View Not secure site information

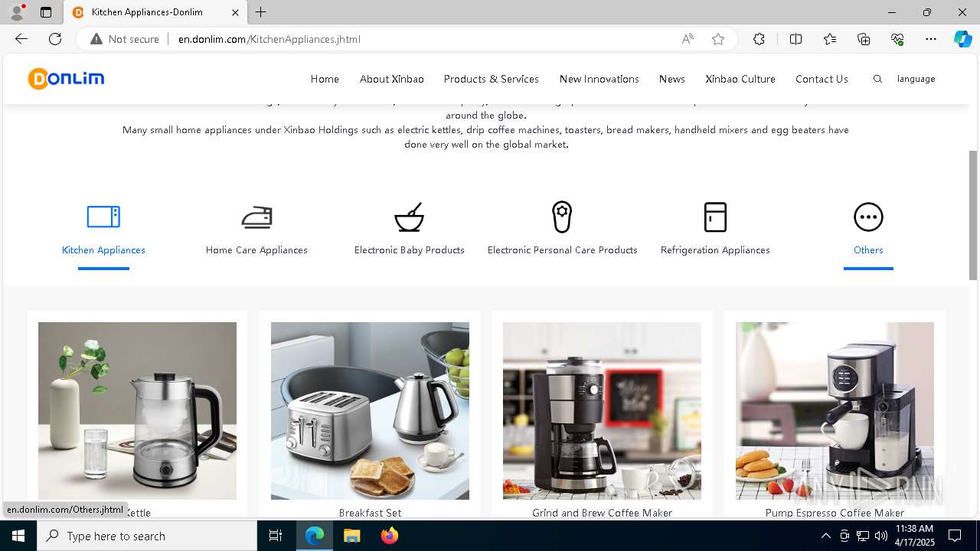click(125, 39)
